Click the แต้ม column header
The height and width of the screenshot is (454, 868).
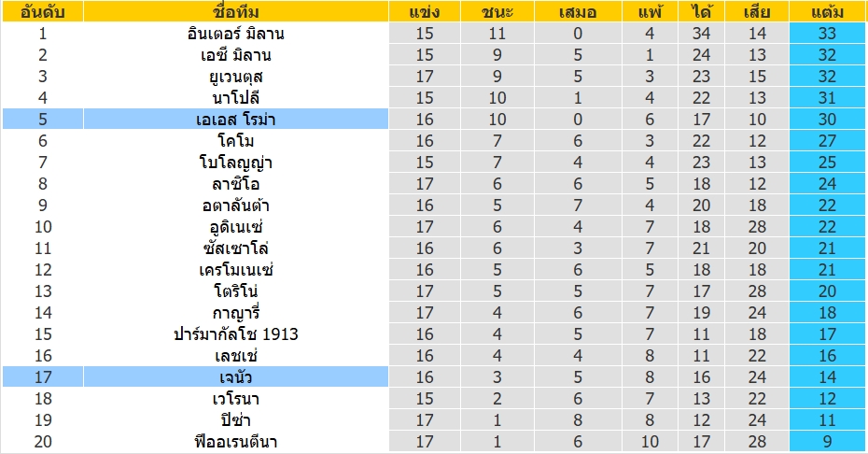pyautogui.click(x=828, y=12)
